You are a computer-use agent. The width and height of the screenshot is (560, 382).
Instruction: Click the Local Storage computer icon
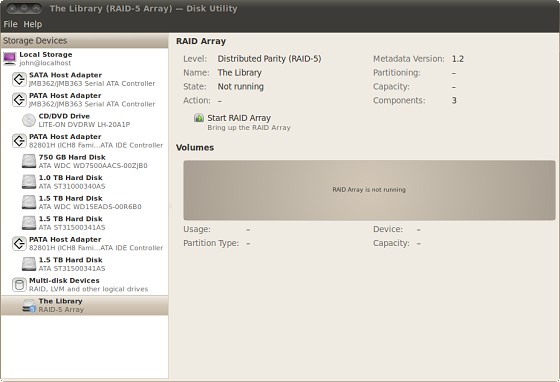click(10, 59)
